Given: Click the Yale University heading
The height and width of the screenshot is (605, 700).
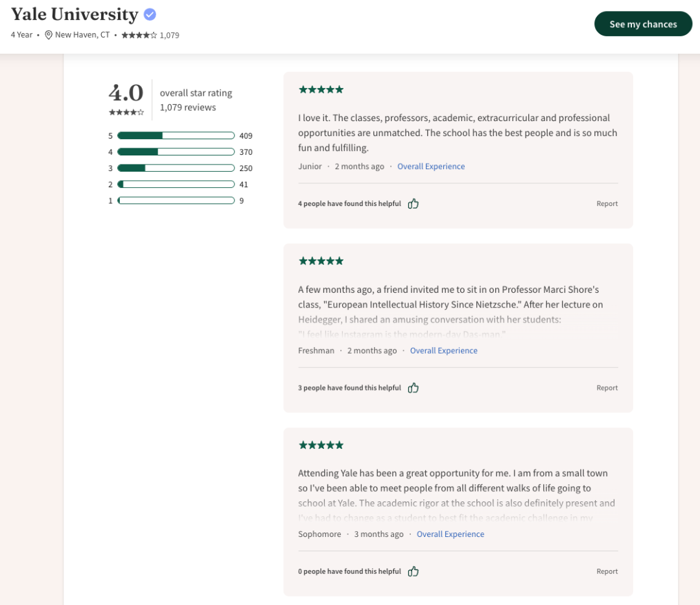Looking at the screenshot, I should point(75,15).
